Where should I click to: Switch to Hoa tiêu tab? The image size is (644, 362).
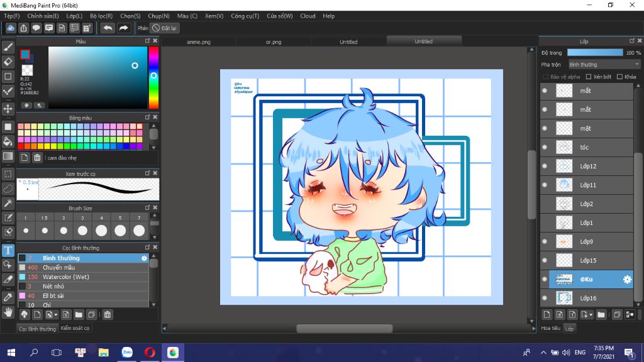point(551,328)
